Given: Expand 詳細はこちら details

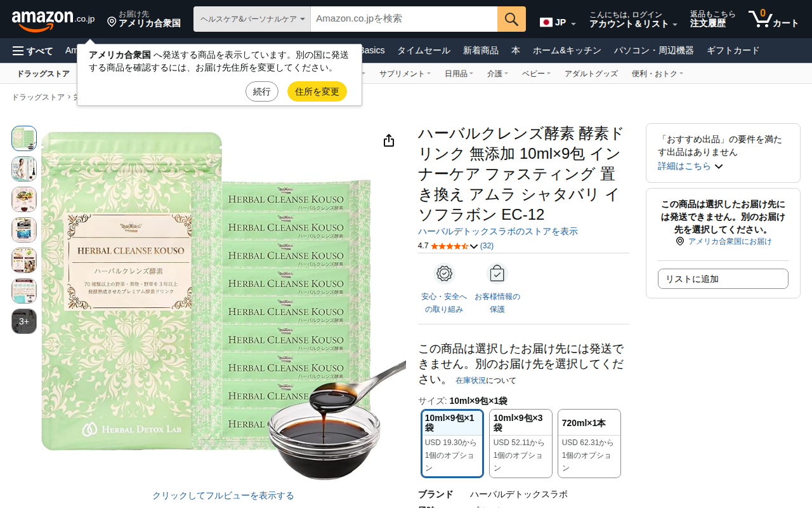Looking at the screenshot, I should pyautogui.click(x=690, y=166).
